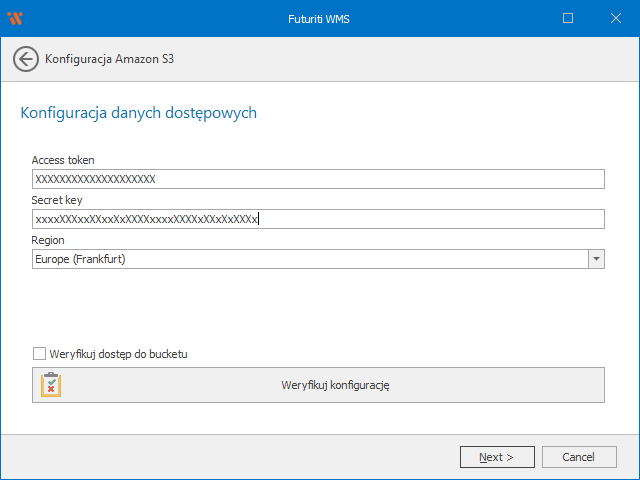
Task: Click the back arrow icon
Action: 26,59
